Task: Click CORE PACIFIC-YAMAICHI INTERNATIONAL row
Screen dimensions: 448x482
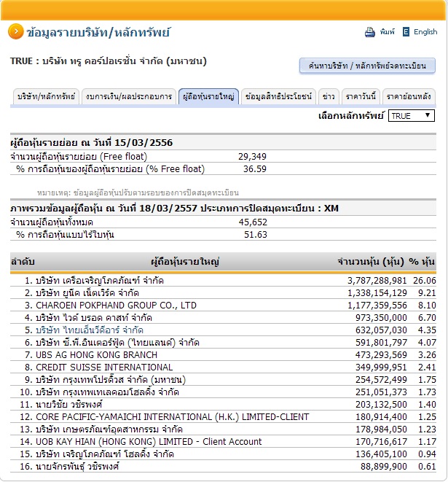Action: [x=223, y=417]
